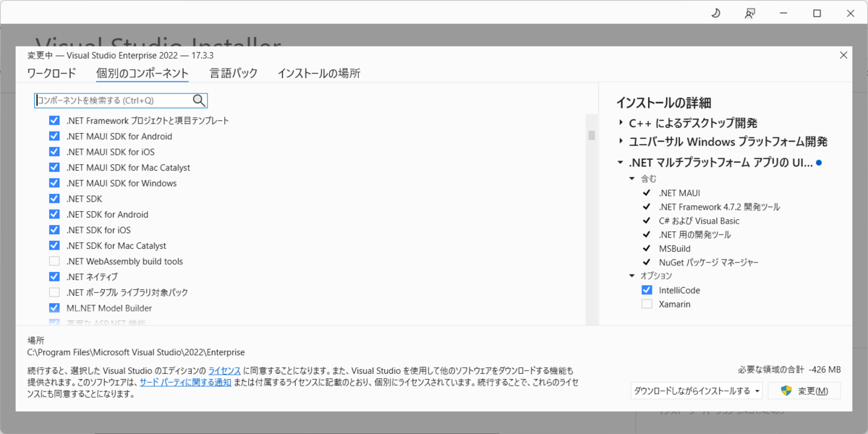
Task: Uncheck .NET Framework プロジェクトと項目テンプレート
Action: [x=54, y=121]
